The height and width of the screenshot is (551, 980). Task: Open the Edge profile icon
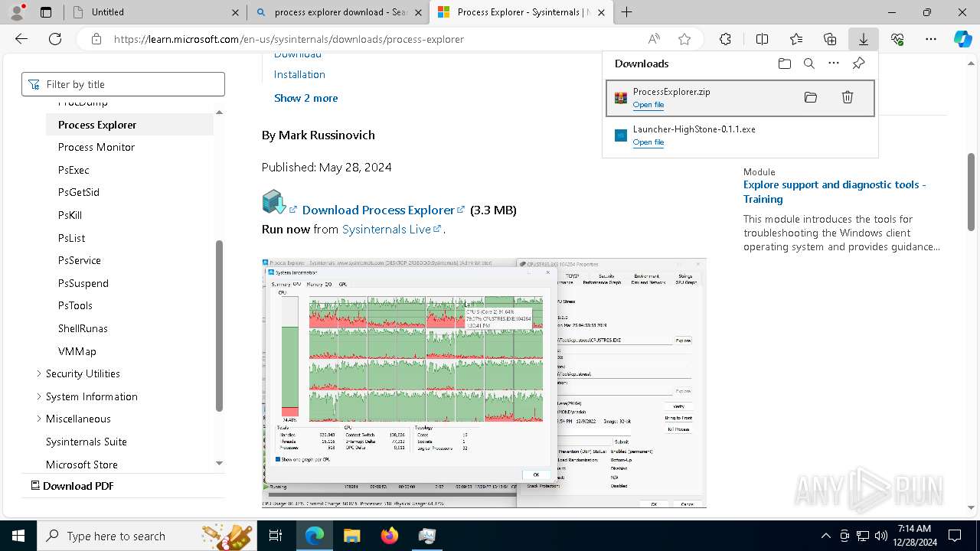coord(17,12)
